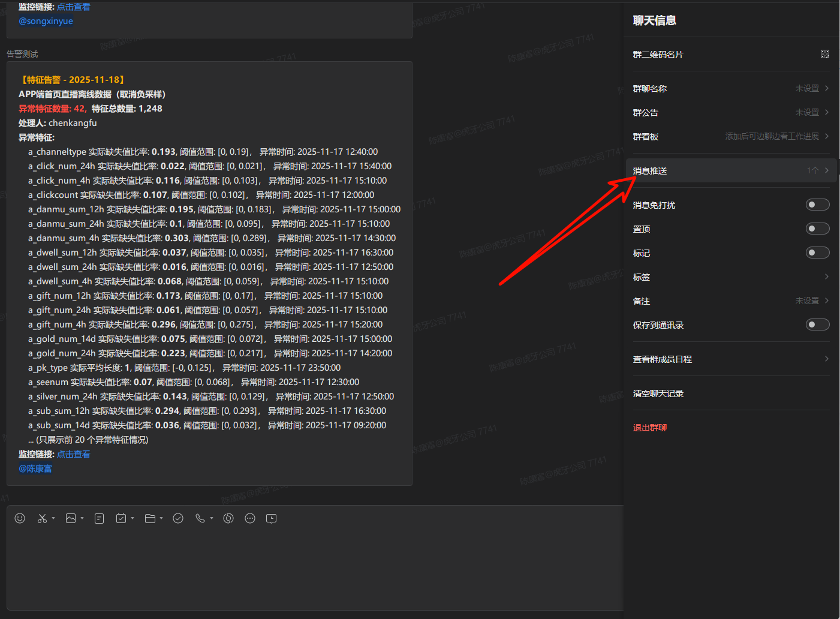
Task: Click the more options ellipsis icon
Action: click(250, 518)
